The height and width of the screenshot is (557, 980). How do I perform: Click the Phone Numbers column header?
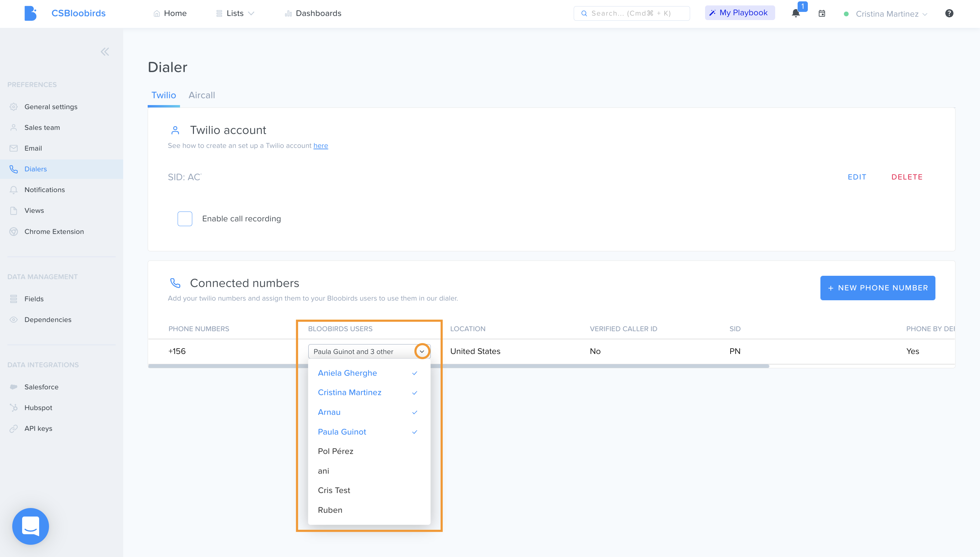199,328
